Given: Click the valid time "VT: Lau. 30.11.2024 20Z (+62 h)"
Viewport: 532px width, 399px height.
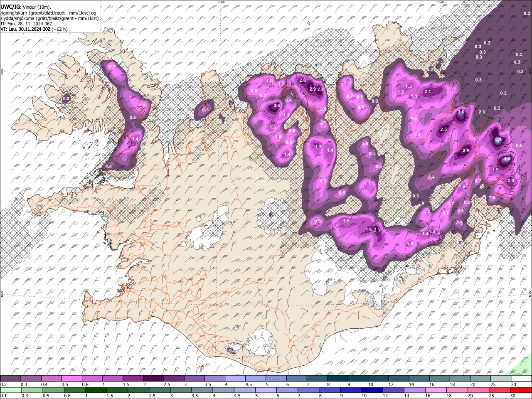Looking at the screenshot, I should click(34, 29).
